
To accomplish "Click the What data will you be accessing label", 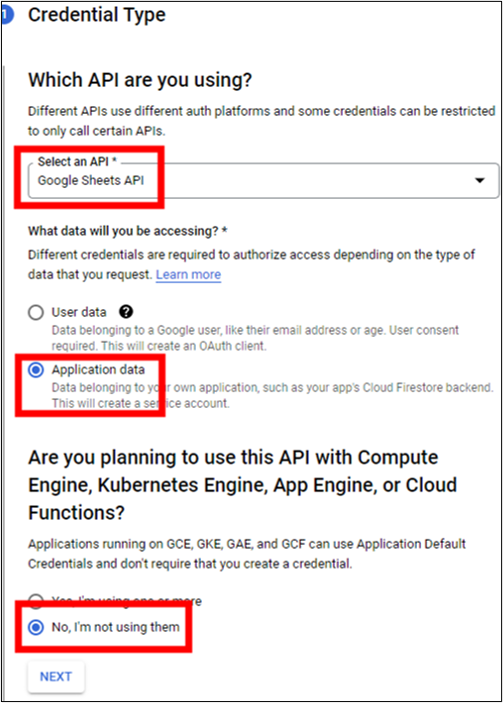I will pyautogui.click(x=128, y=231).
